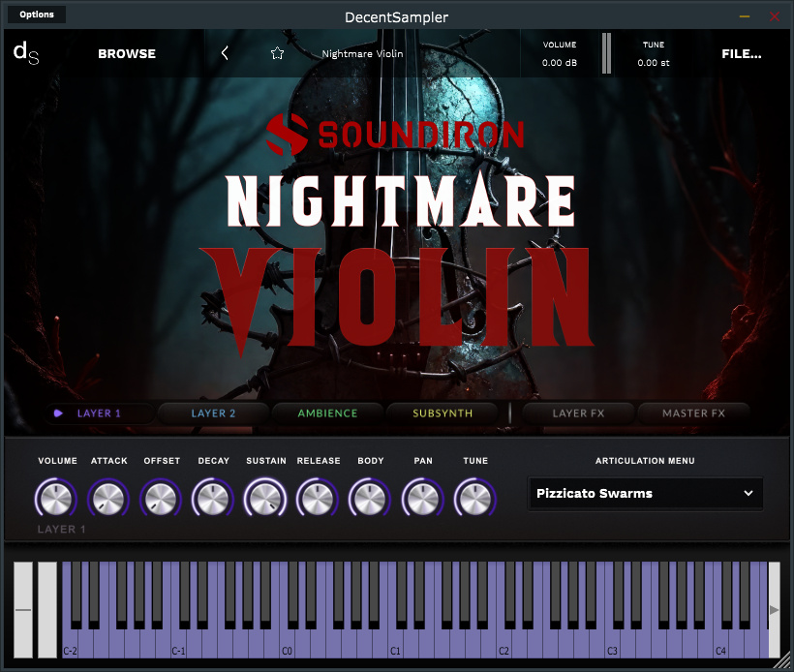This screenshot has width=794, height=672.
Task: Open the Pizzicato Swarms articulation dropdown
Action: tap(645, 493)
